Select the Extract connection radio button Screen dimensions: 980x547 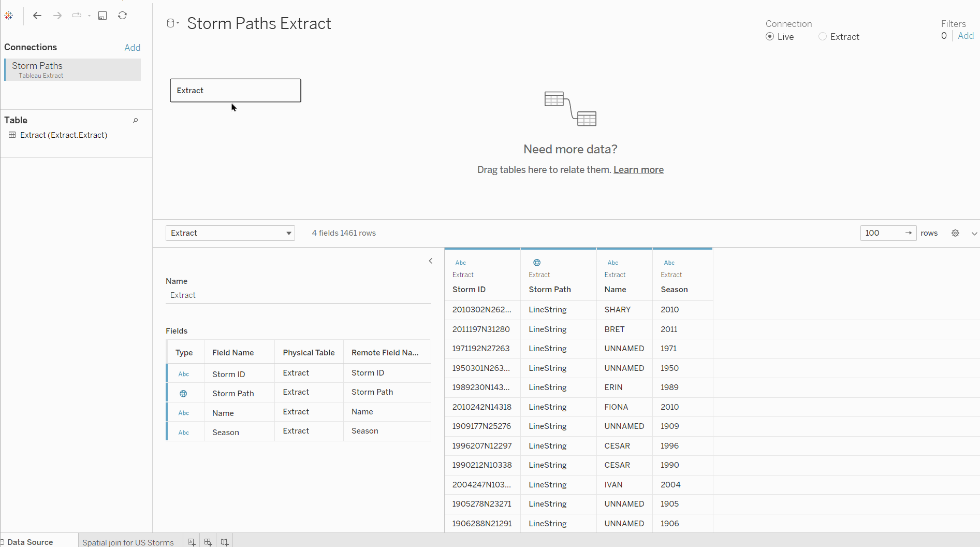823,36
